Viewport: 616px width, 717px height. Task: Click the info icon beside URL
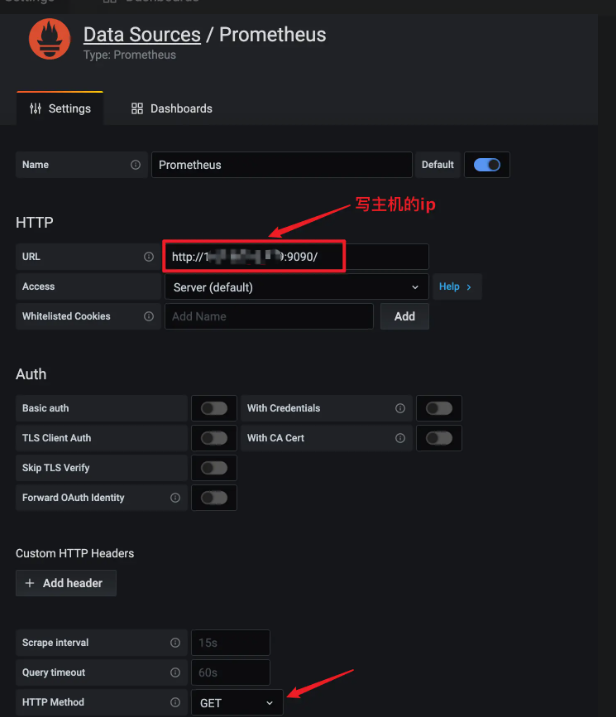149,257
